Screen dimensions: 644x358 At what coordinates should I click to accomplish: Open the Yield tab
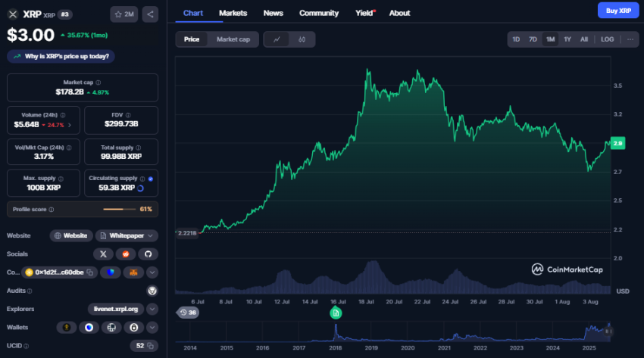tap(364, 13)
